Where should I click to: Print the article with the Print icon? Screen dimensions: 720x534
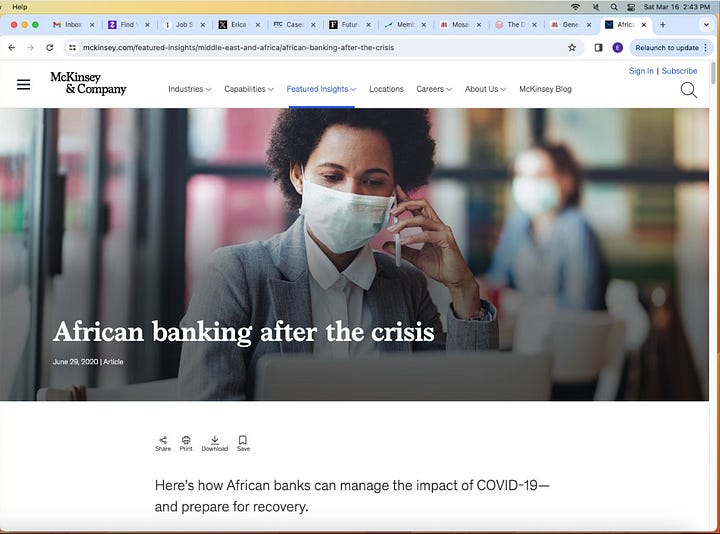[x=186, y=444]
